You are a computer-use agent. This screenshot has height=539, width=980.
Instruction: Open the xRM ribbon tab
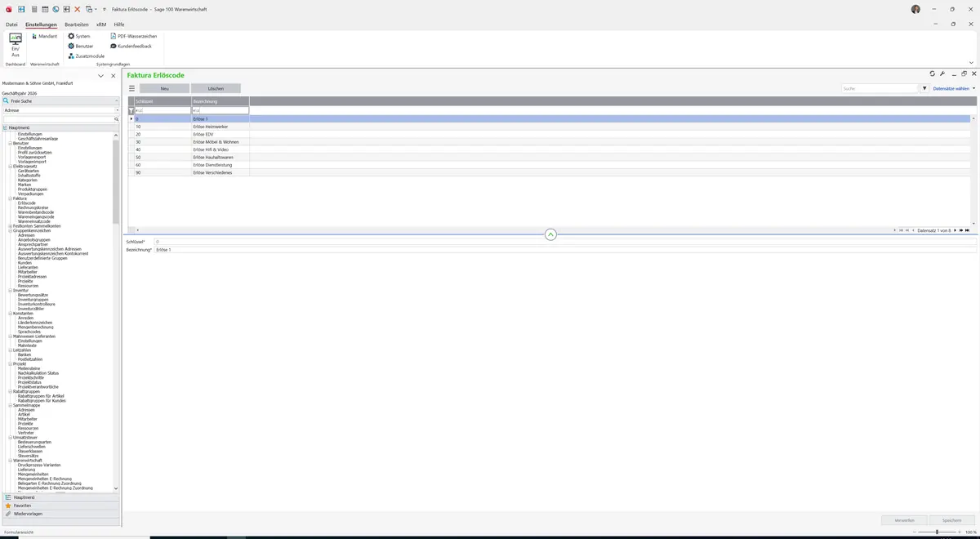[x=101, y=24]
